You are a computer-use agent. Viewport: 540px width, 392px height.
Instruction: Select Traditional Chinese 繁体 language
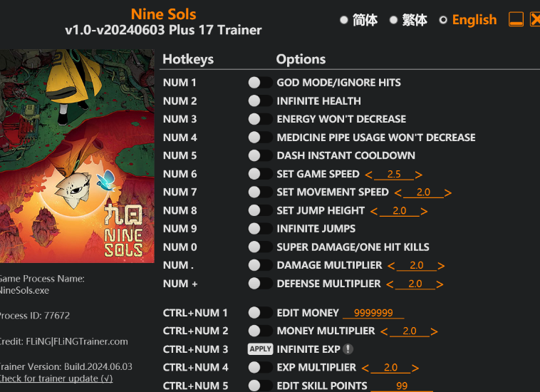[408, 20]
